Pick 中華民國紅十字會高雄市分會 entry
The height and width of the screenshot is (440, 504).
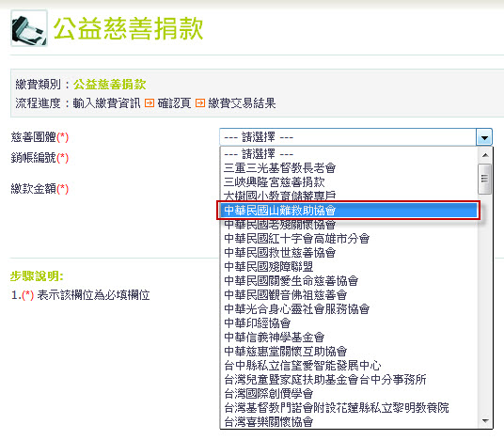click(x=349, y=239)
